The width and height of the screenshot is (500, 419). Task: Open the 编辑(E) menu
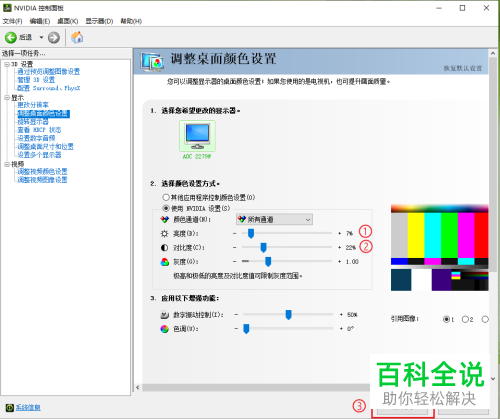click(x=40, y=21)
